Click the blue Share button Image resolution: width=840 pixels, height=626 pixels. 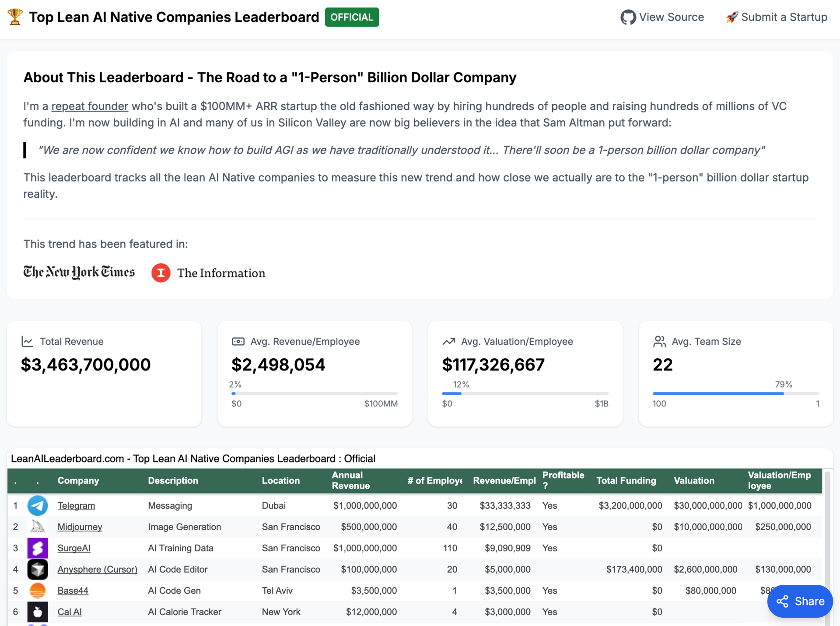tap(800, 601)
